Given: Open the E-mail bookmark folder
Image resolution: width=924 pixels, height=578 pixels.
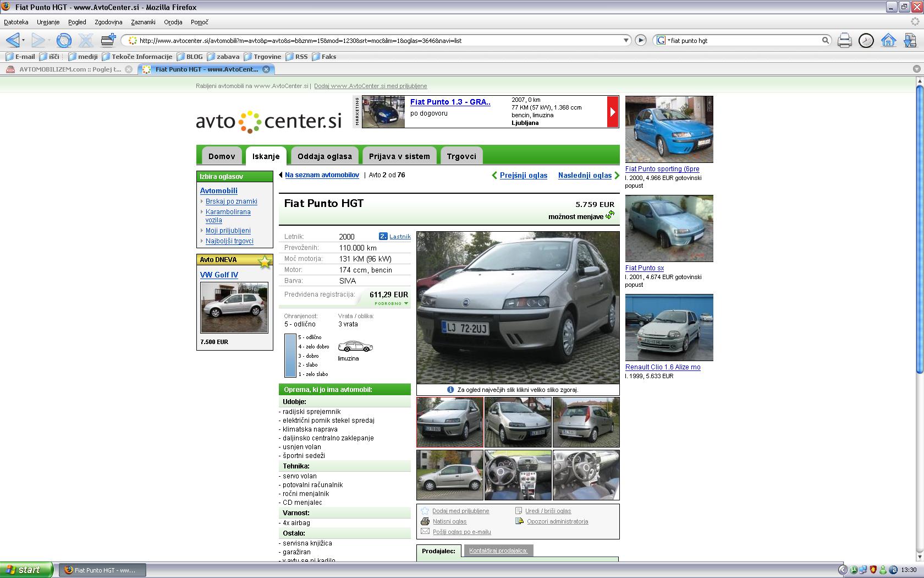Looking at the screenshot, I should pyautogui.click(x=20, y=57).
